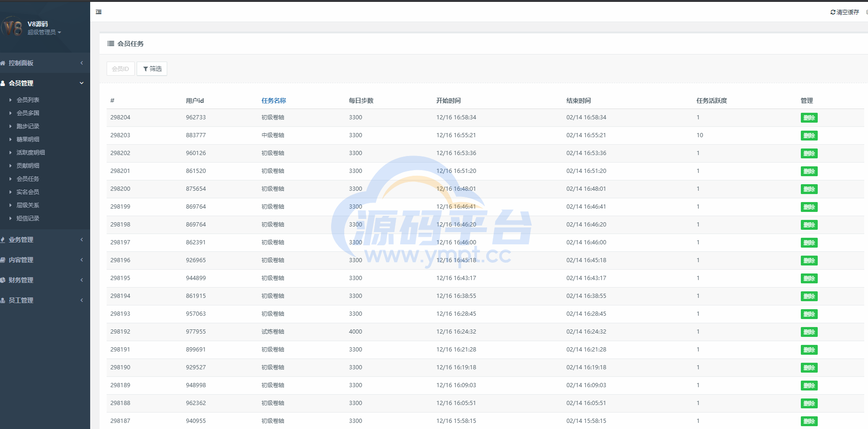
Task: Delete row 298204 with 删除 button
Action: 809,118
